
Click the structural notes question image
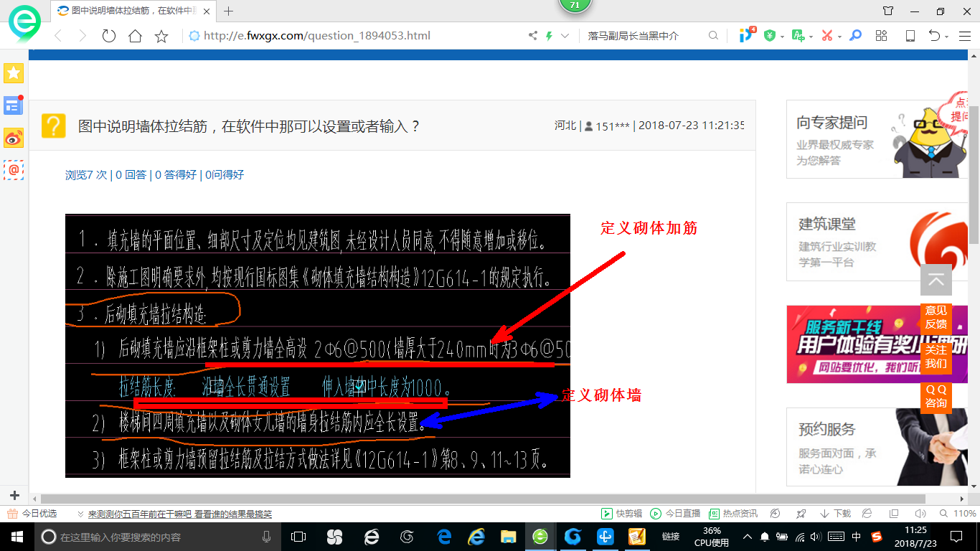tap(318, 346)
